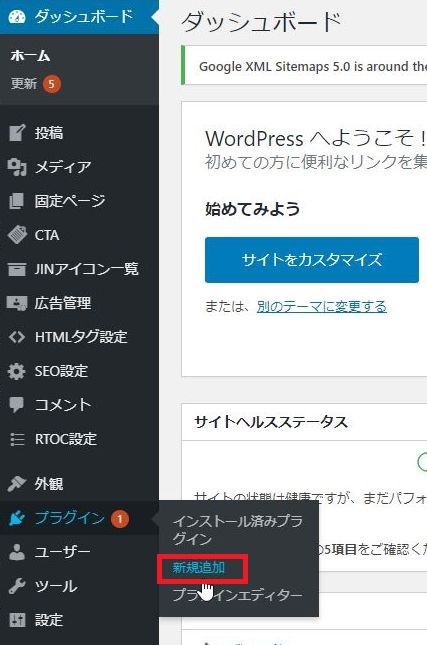Click 始めてみよう heading text

[x=253, y=209]
